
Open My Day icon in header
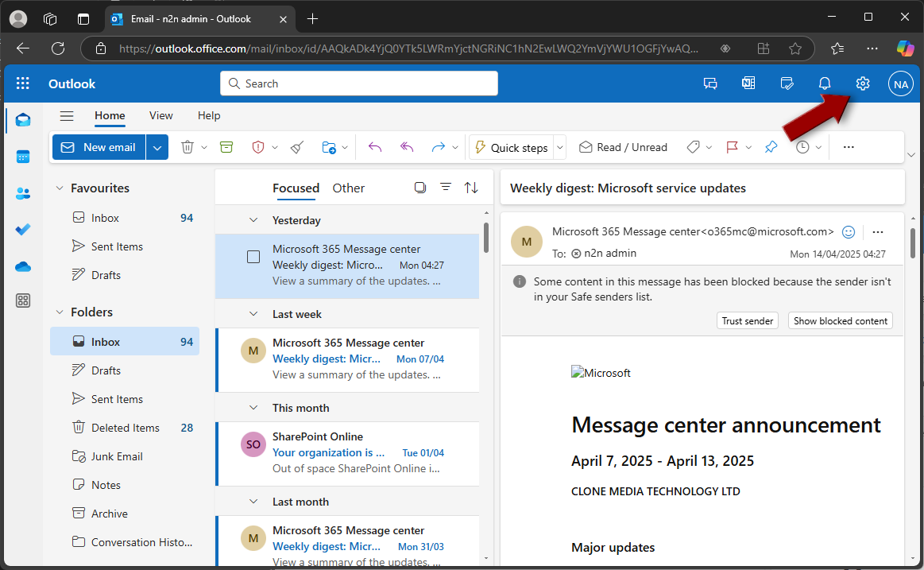click(787, 83)
